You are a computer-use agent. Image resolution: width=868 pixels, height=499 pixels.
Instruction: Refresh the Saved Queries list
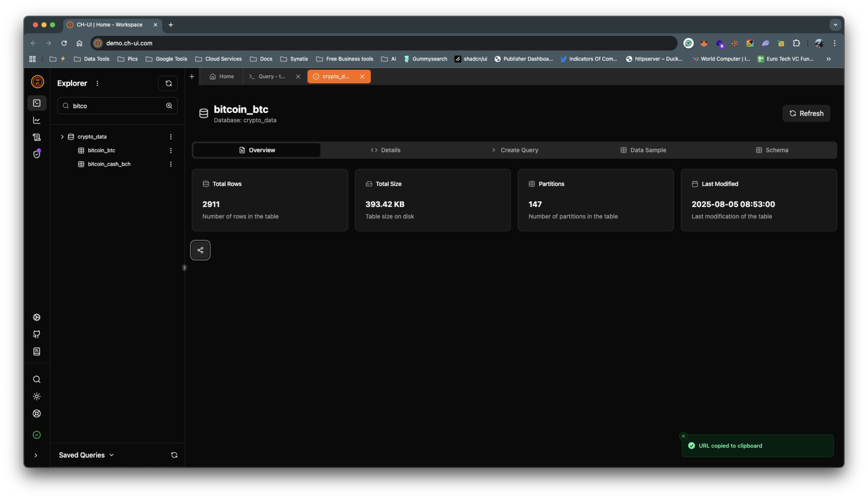174,455
